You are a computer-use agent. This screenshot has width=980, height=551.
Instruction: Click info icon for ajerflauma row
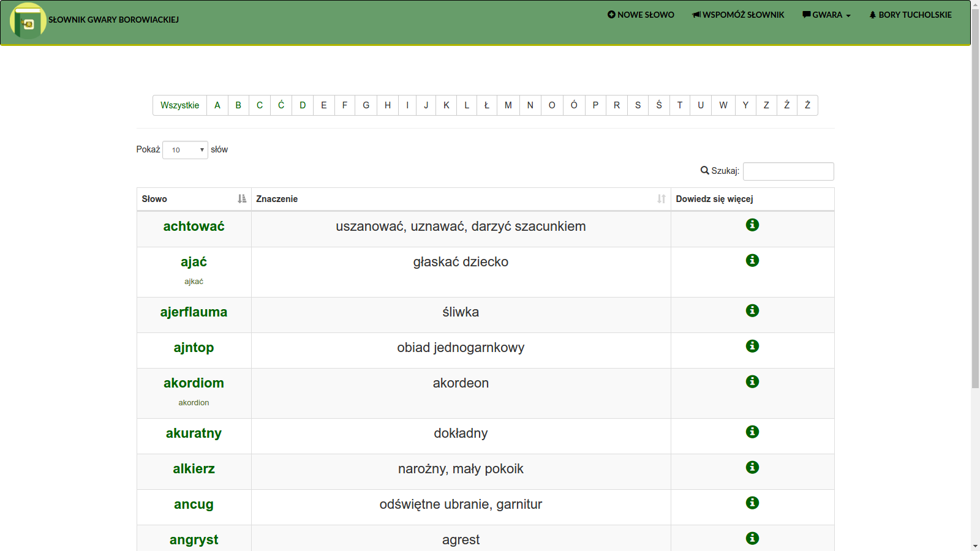click(752, 310)
